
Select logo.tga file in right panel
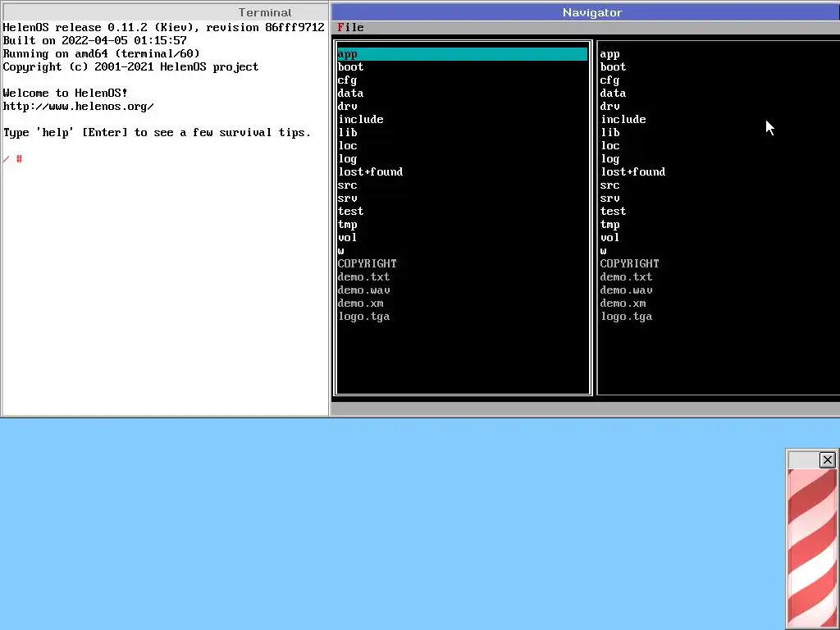(x=626, y=317)
